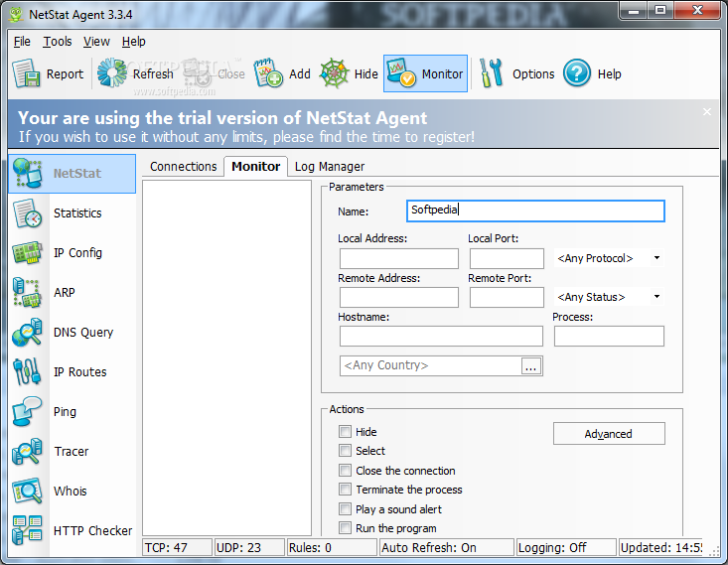This screenshot has height=565, width=728.
Task: Check Play a sound alert option
Action: [345, 508]
